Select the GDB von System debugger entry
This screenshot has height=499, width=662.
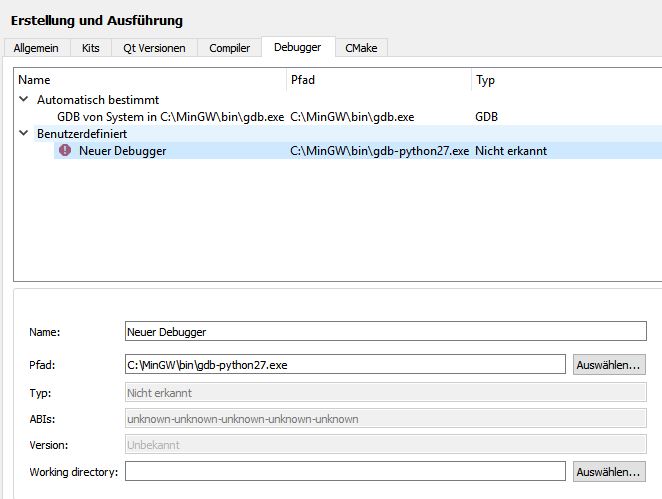170,117
